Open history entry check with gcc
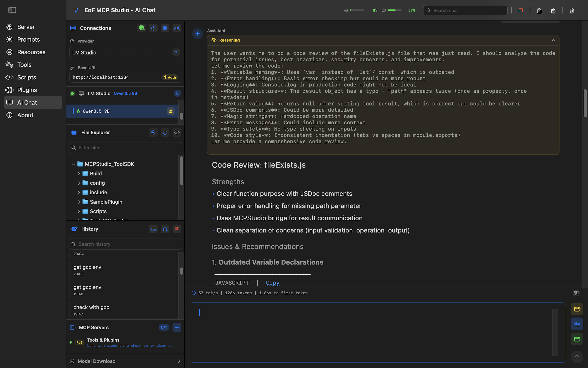Image resolution: width=588 pixels, height=368 pixels. click(x=124, y=310)
